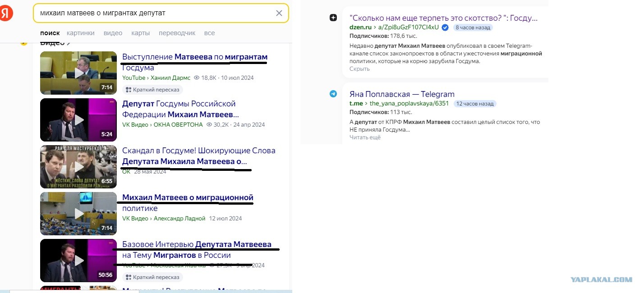Click the '12 июл 2024' date text
This screenshot has width=644, height=293.
point(225,219)
